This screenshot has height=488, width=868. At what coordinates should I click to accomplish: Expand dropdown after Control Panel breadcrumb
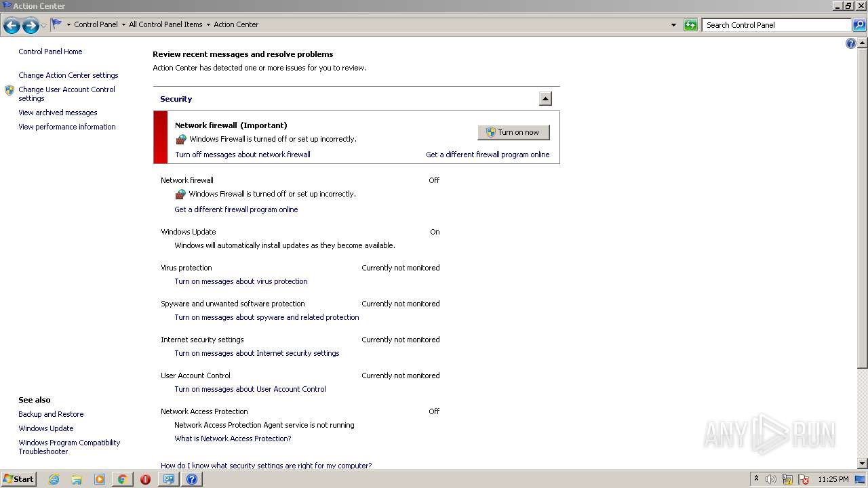[x=123, y=25]
